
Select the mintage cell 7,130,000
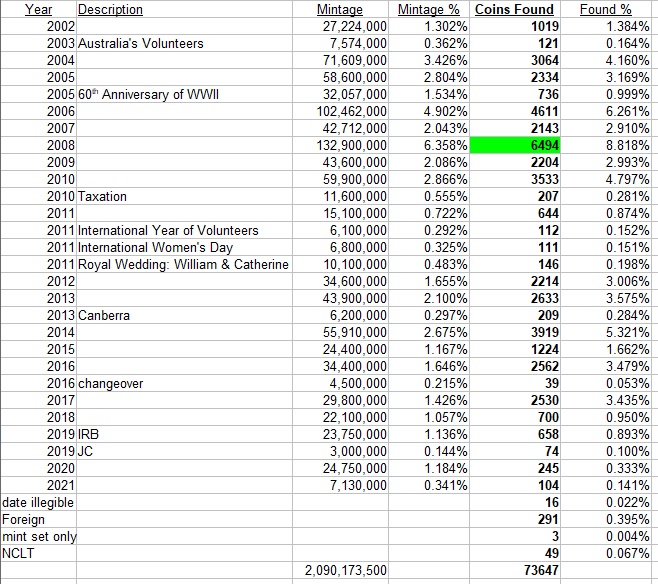click(340, 485)
